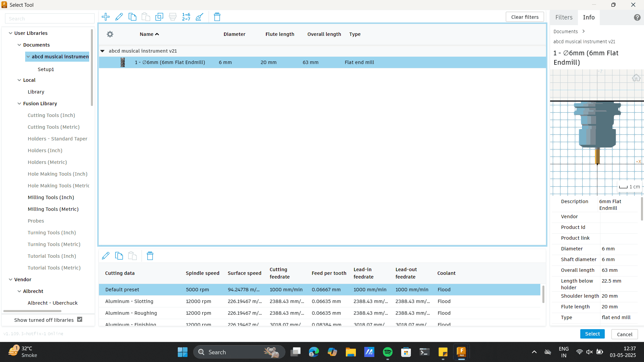Select the Default preset row
The image size is (644, 362).
[x=319, y=290]
